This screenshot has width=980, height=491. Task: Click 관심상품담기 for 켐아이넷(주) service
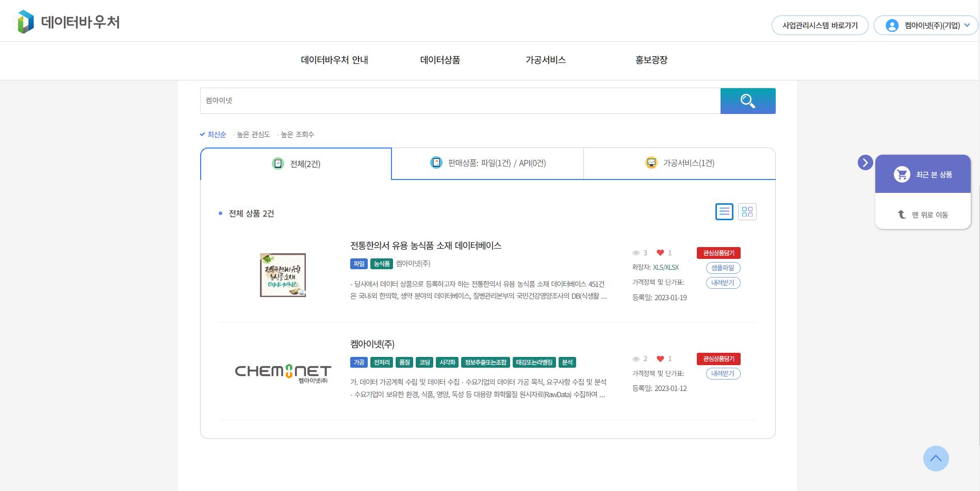tap(718, 358)
